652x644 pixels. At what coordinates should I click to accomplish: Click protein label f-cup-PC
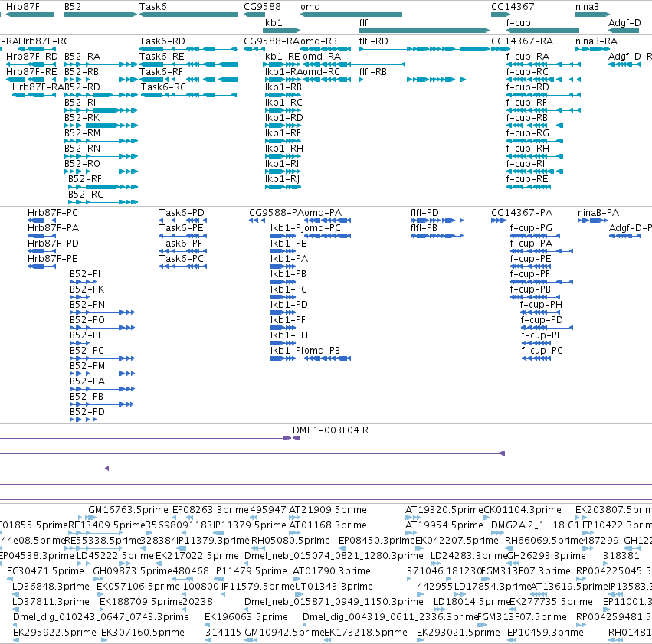(542, 351)
